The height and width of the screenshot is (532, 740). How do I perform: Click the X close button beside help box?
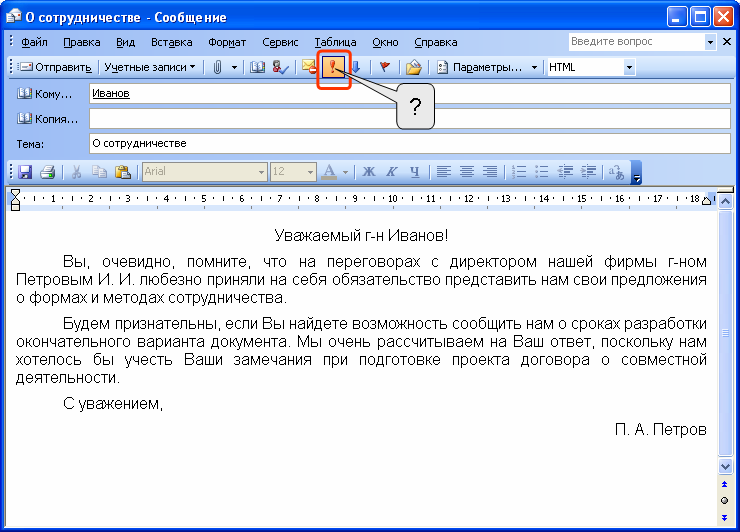[727, 42]
